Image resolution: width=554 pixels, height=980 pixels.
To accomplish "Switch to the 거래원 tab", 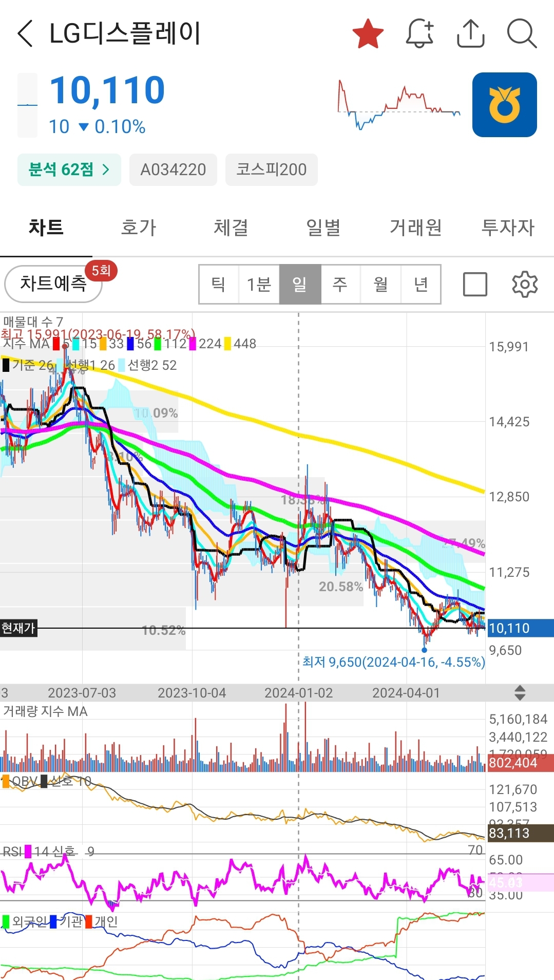I will tap(416, 227).
